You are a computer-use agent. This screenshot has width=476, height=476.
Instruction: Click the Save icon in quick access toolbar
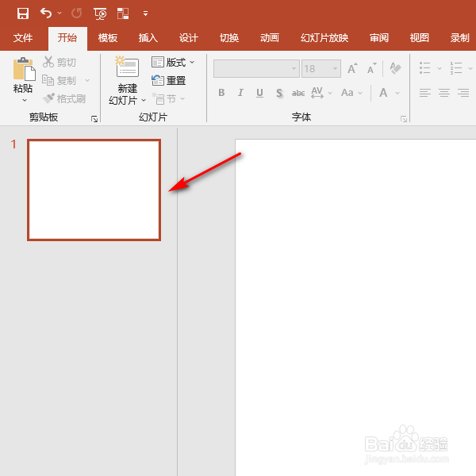23,13
